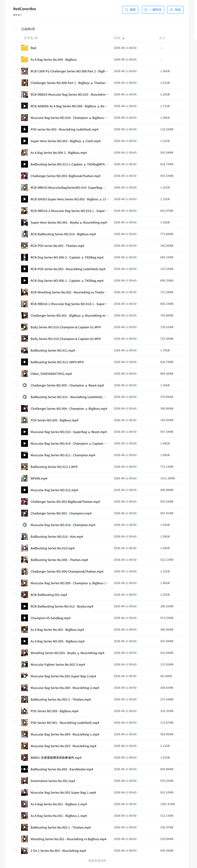Click the 大小 column header
197x868 pixels.
(x=162, y=38)
